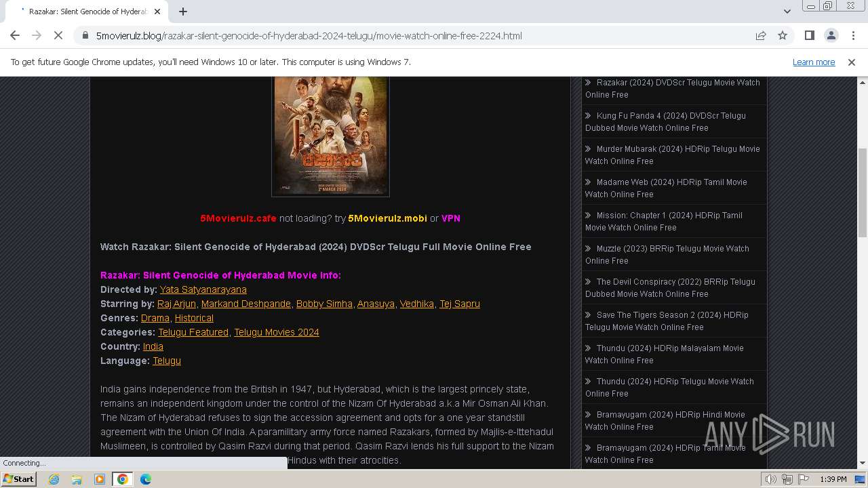Click the vertical scrollbar thumb
Image resolution: width=868 pixels, height=488 pixels.
863,192
